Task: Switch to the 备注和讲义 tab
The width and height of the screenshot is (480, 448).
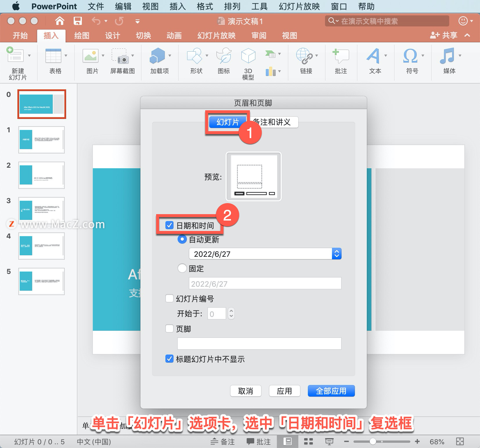Action: point(272,122)
